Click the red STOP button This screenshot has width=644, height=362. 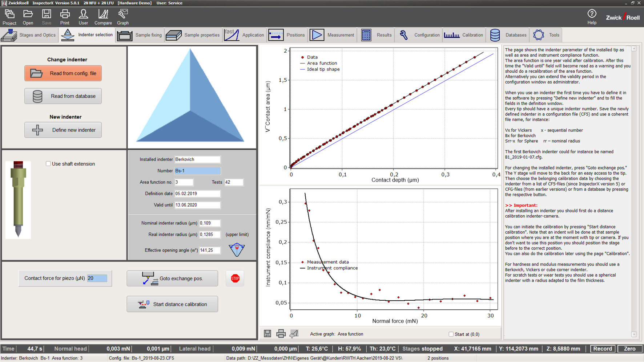tap(235, 278)
